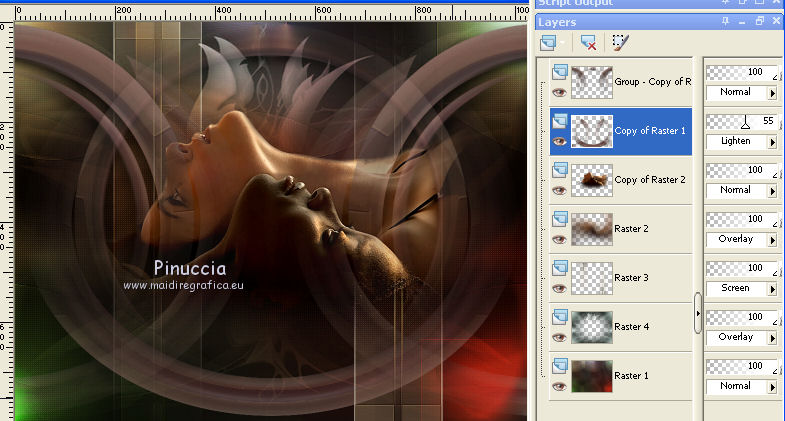Toggle the eye of Raster 2 layer
Image resolution: width=785 pixels, height=421 pixels.
(x=559, y=239)
